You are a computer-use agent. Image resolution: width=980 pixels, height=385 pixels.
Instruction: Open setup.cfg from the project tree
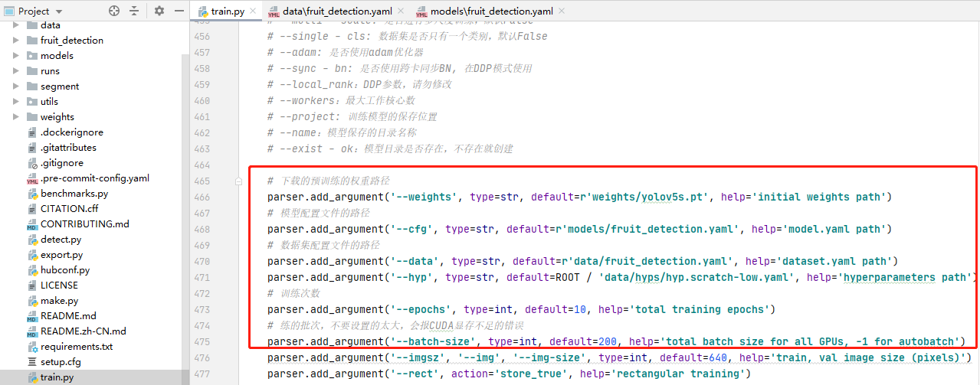60,361
